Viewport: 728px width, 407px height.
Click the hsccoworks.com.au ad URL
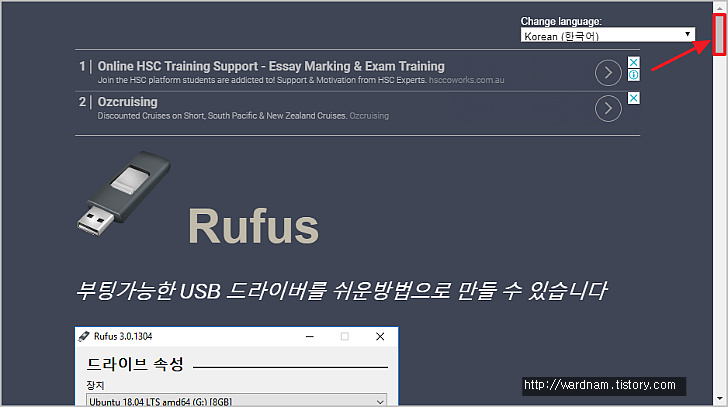pos(466,80)
